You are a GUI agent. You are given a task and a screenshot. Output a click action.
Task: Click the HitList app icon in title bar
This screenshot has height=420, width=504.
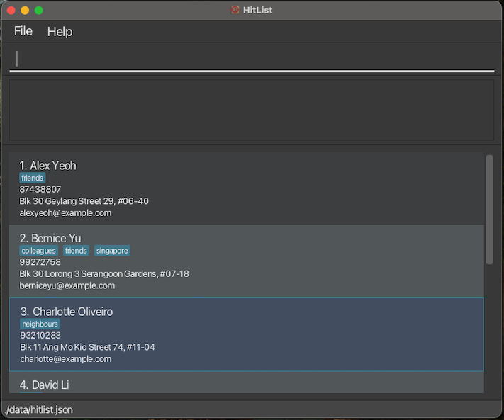click(235, 10)
